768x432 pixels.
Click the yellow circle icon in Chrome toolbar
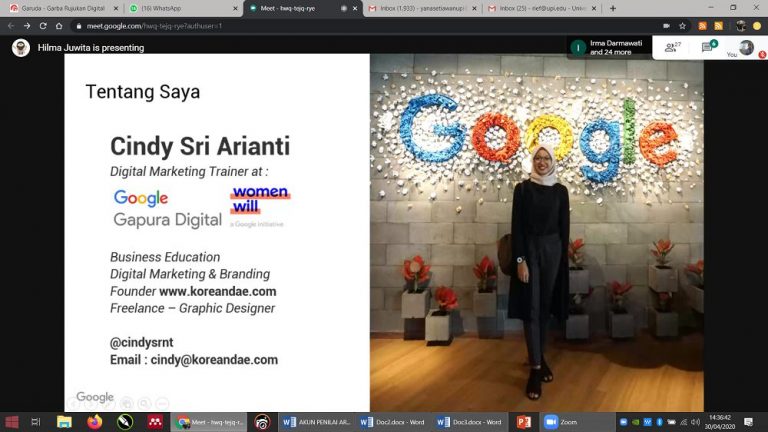[x=757, y=26]
